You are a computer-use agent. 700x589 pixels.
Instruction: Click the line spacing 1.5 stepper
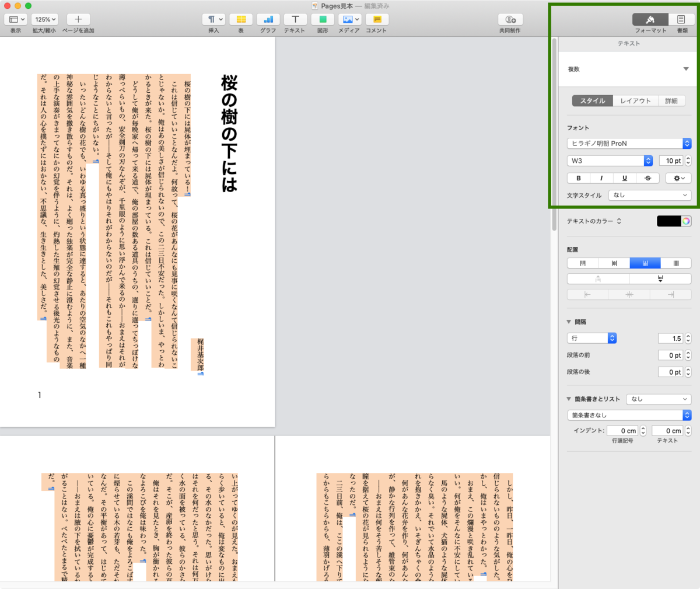[x=688, y=338]
